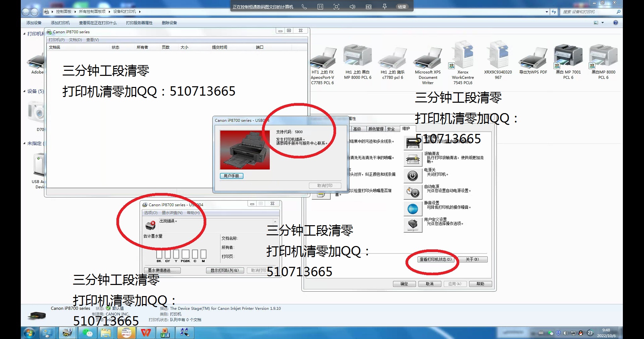This screenshot has width=644, height=339.
Task: Click 查看现在正在打印什么
Action: point(98,23)
